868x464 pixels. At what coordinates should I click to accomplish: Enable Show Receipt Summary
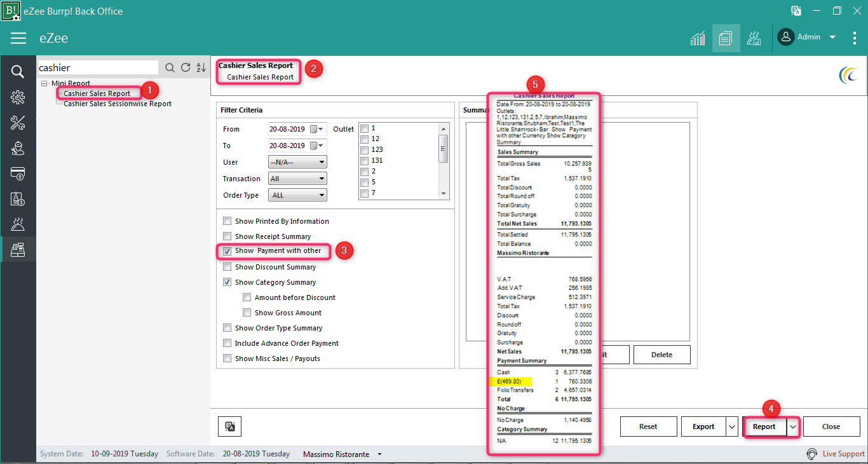227,236
